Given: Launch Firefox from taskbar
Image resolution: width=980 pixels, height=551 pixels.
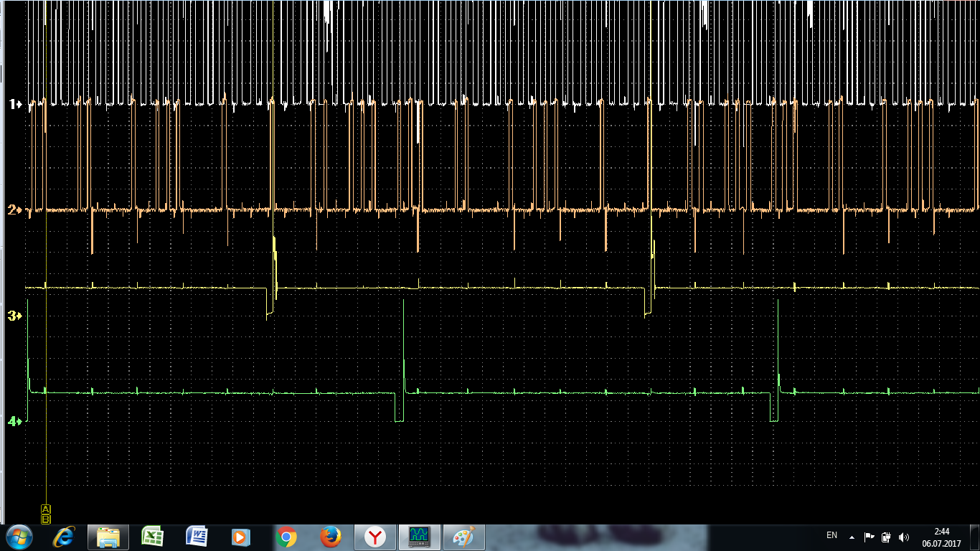Looking at the screenshot, I should [x=330, y=537].
